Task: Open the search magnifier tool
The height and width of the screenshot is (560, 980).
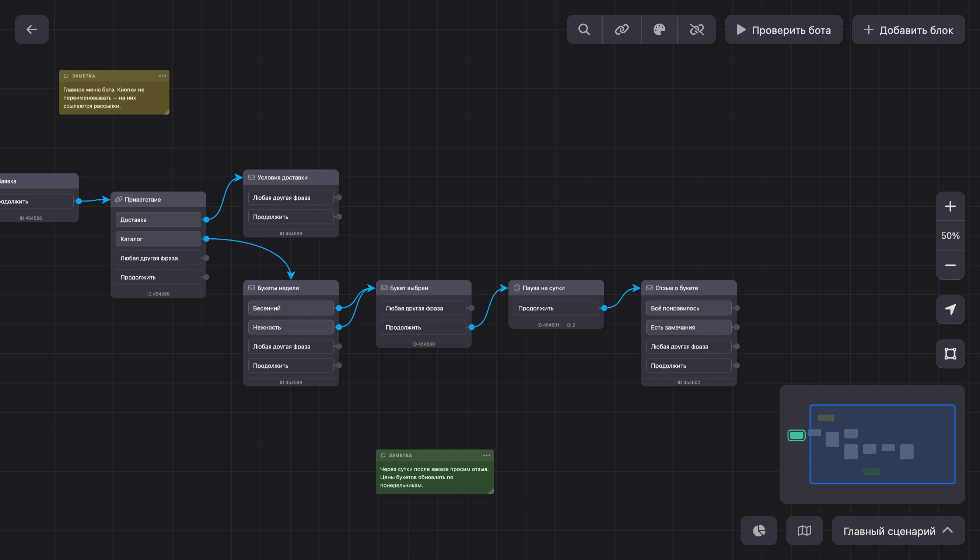Action: point(584,29)
